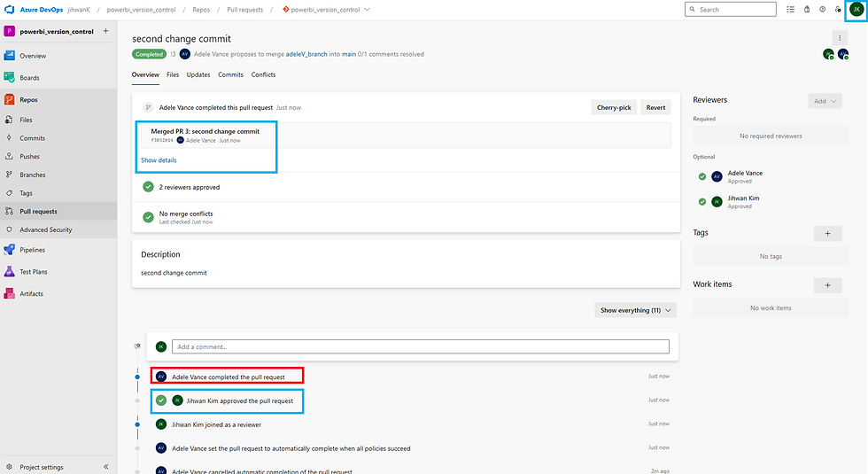Switch to the Commits tab
The width and height of the screenshot is (868, 474).
230,74
